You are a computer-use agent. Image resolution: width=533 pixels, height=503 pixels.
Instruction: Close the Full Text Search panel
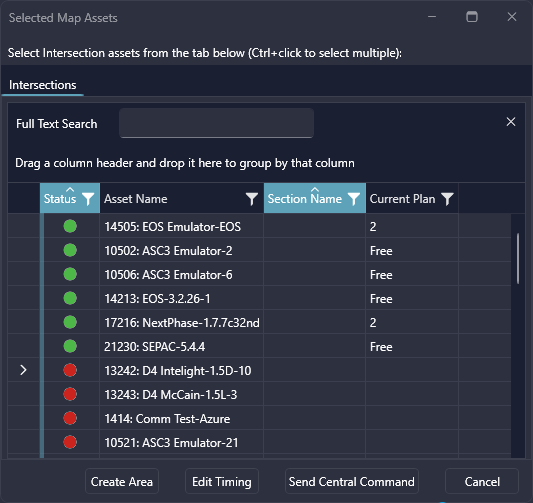(511, 122)
